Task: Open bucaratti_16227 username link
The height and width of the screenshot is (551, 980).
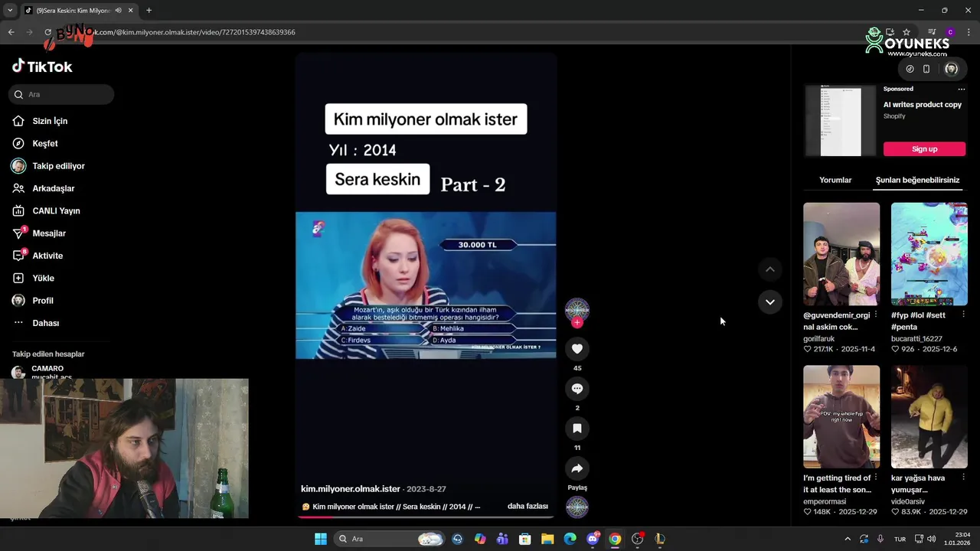Action: tap(916, 338)
